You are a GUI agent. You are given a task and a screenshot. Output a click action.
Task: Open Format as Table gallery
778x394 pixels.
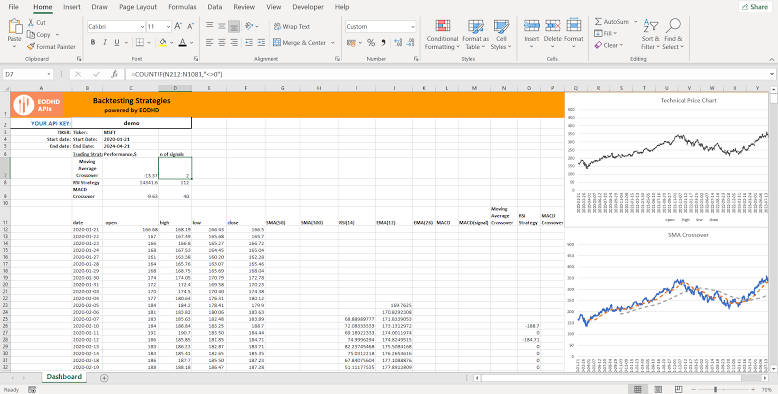coord(475,35)
